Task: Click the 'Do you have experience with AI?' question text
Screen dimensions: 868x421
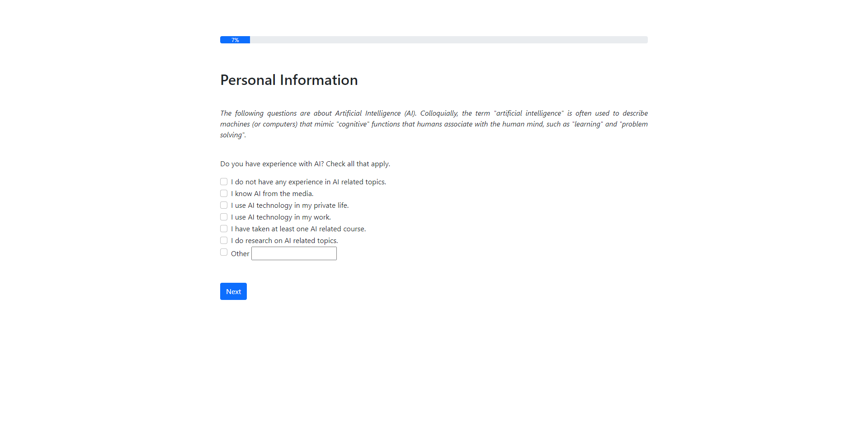Action: coord(305,164)
